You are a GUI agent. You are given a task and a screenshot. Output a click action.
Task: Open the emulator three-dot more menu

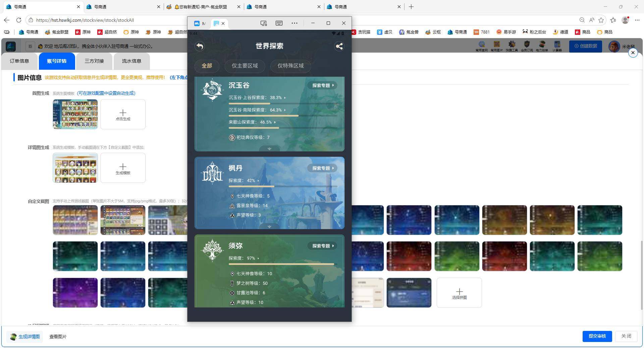coord(294,23)
